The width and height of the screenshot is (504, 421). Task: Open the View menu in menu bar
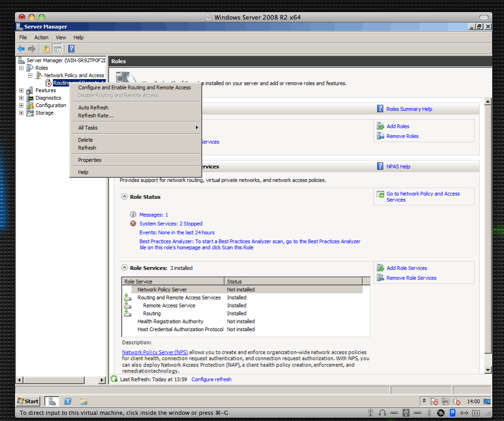pos(61,37)
